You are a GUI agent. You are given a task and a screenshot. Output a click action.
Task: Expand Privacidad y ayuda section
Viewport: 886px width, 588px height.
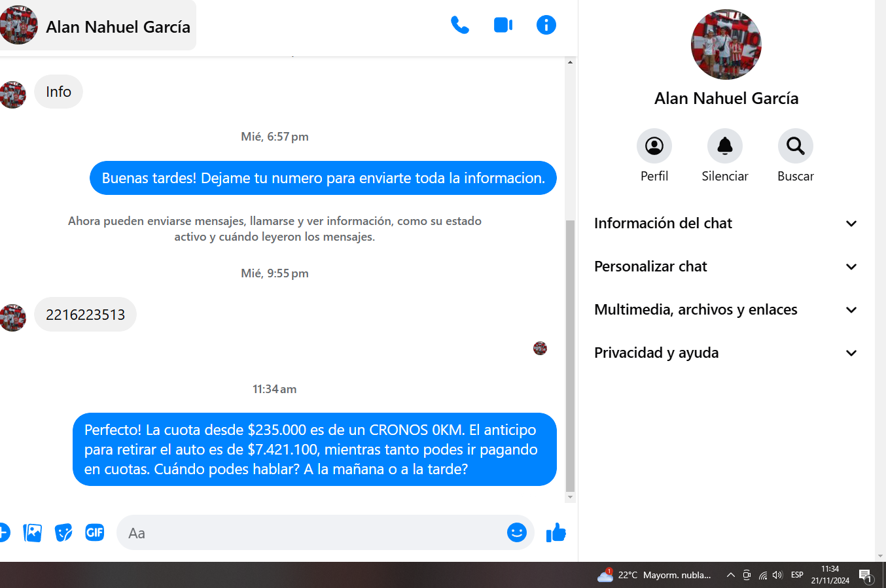click(x=726, y=353)
